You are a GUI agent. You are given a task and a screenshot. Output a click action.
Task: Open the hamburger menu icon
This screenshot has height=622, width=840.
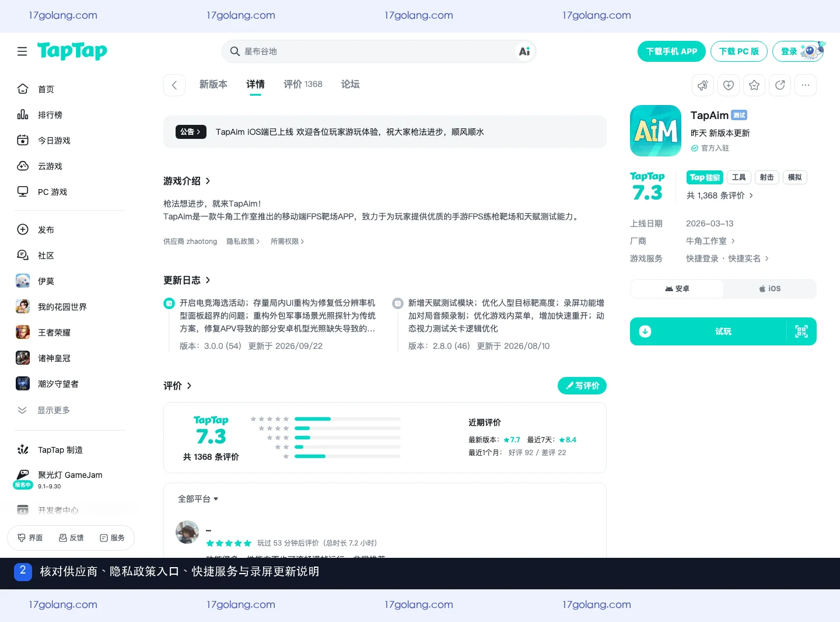coord(22,51)
